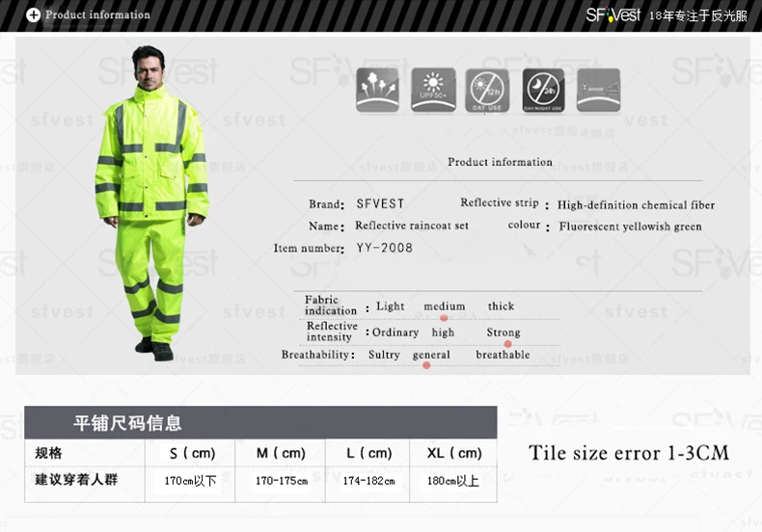The width and height of the screenshot is (762, 532).
Task: Click the red dot under general breathability
Action: click(x=426, y=365)
